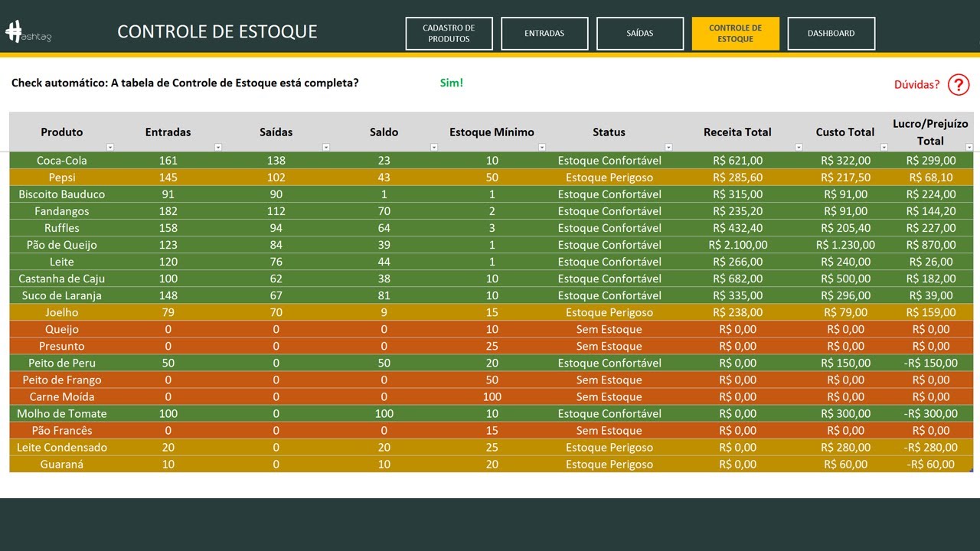Image resolution: width=980 pixels, height=551 pixels.
Task: Open the Lucro/Prejuízo Total filter dropdown
Action: pos(969,147)
